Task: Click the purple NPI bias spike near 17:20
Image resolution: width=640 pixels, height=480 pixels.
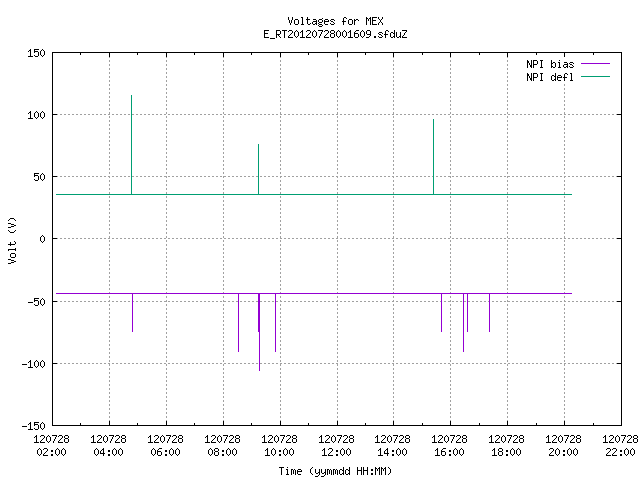Action: point(489,313)
